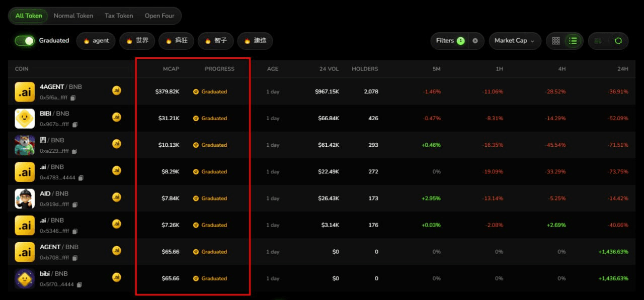Open the AID token avatar
The width and height of the screenshot is (644, 300).
tap(25, 198)
